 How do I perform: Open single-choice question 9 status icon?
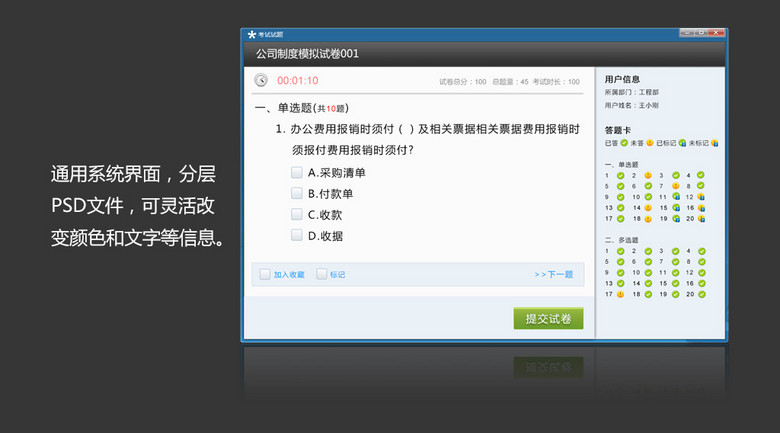pyautogui.click(x=620, y=197)
